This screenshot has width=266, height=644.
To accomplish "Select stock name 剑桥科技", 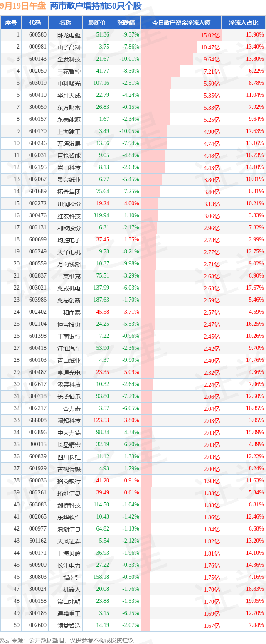I will coord(69,505).
